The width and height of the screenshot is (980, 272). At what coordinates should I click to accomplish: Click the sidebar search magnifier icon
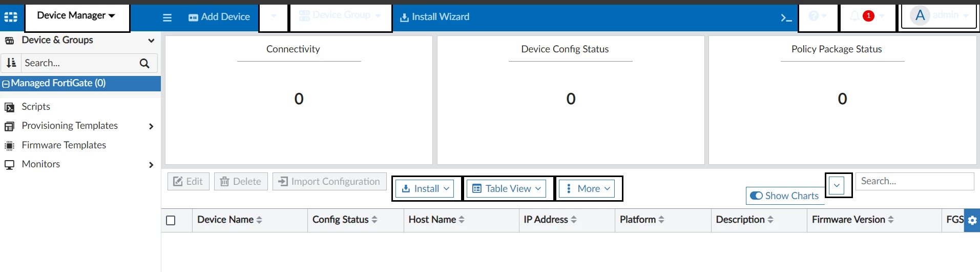coord(144,63)
